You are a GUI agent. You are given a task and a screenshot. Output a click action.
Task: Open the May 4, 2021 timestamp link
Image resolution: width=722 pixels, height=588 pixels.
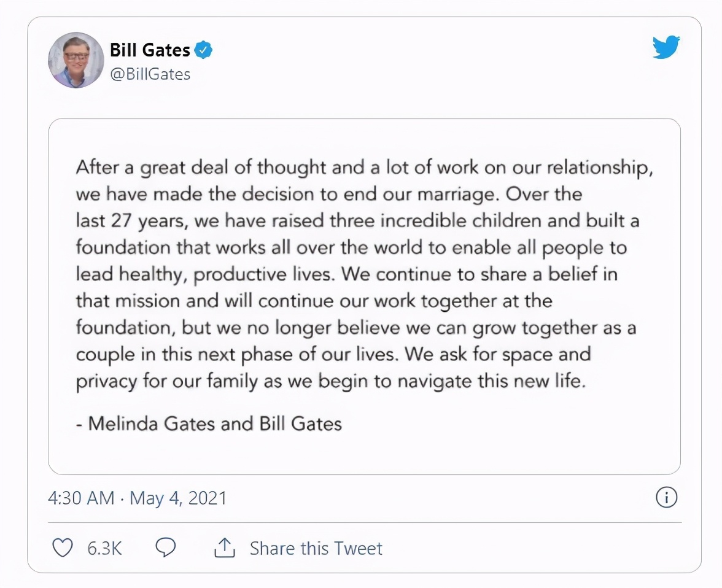[x=138, y=499]
